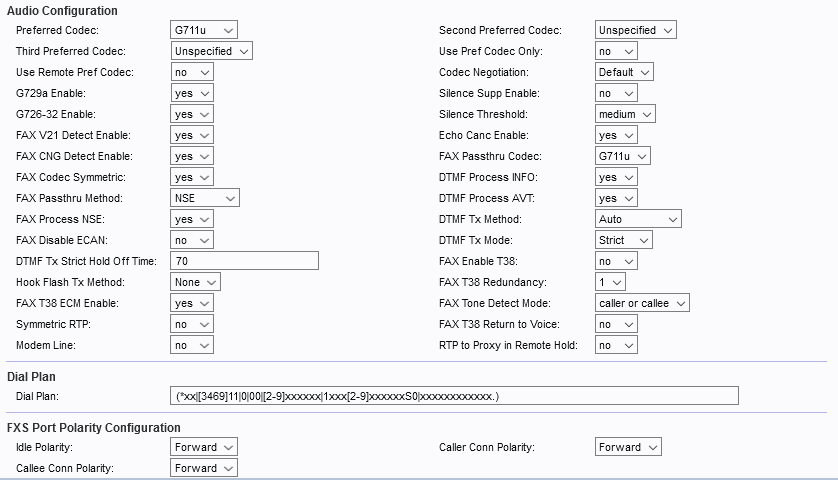Change the DTMF Process AVT dropdown

pyautogui.click(x=616, y=198)
